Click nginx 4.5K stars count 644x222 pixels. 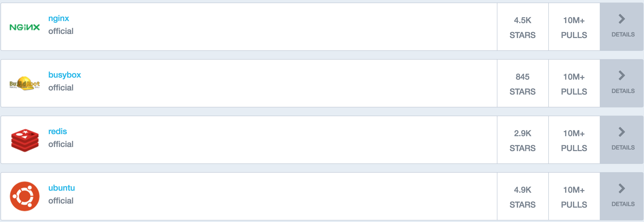click(523, 20)
